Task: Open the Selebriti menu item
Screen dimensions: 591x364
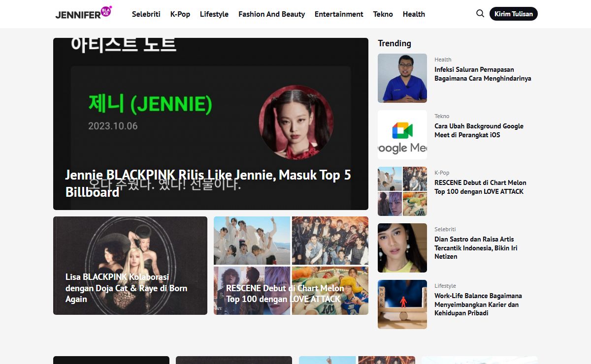Action: coord(146,14)
